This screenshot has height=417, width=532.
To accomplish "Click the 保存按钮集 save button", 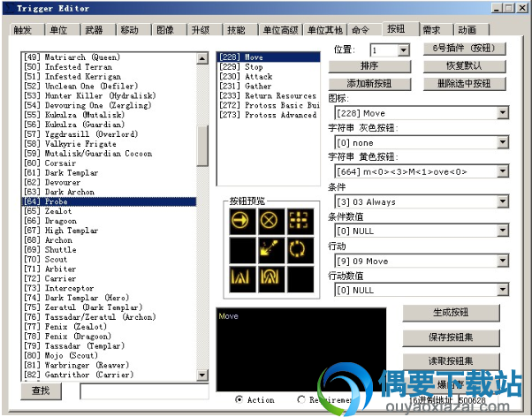I will [x=451, y=337].
